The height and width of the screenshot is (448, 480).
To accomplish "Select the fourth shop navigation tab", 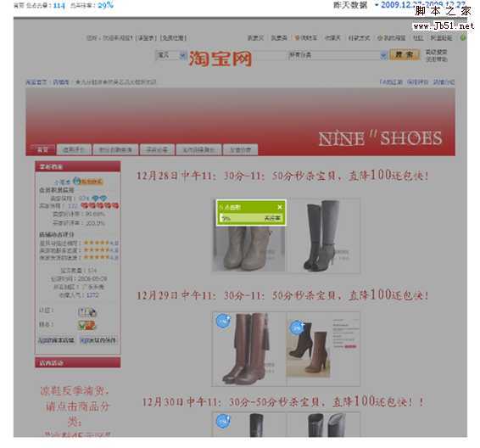I will (x=157, y=149).
